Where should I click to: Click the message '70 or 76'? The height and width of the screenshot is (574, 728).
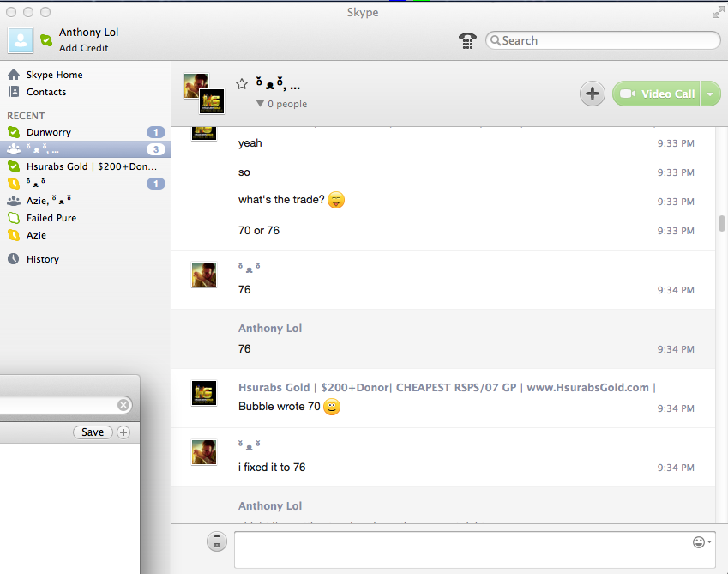coord(259,230)
